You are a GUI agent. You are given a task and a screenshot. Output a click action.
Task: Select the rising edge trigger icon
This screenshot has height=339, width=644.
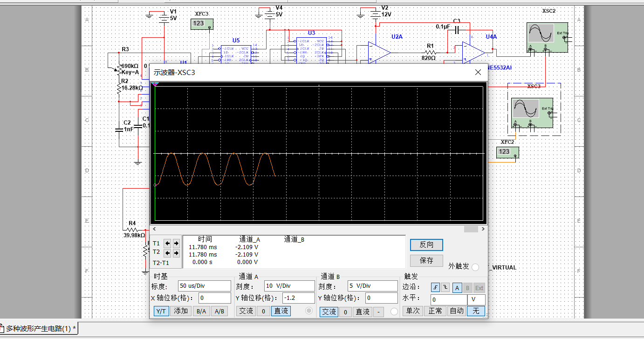435,287
